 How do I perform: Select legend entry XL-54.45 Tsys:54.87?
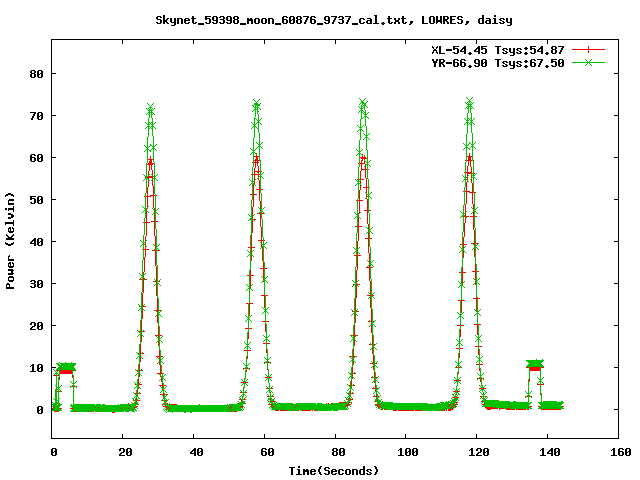point(498,50)
